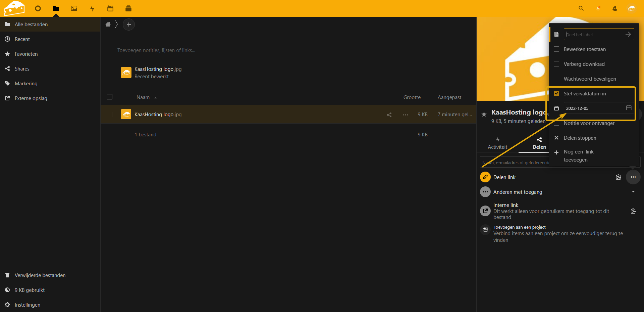Click the search magnifier icon
This screenshot has width=644, height=312.
click(x=581, y=8)
